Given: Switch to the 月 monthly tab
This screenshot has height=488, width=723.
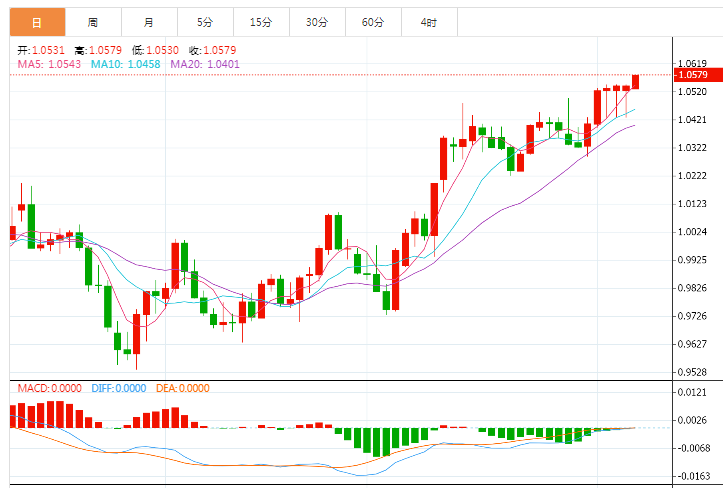Looking at the screenshot, I should click(149, 22).
